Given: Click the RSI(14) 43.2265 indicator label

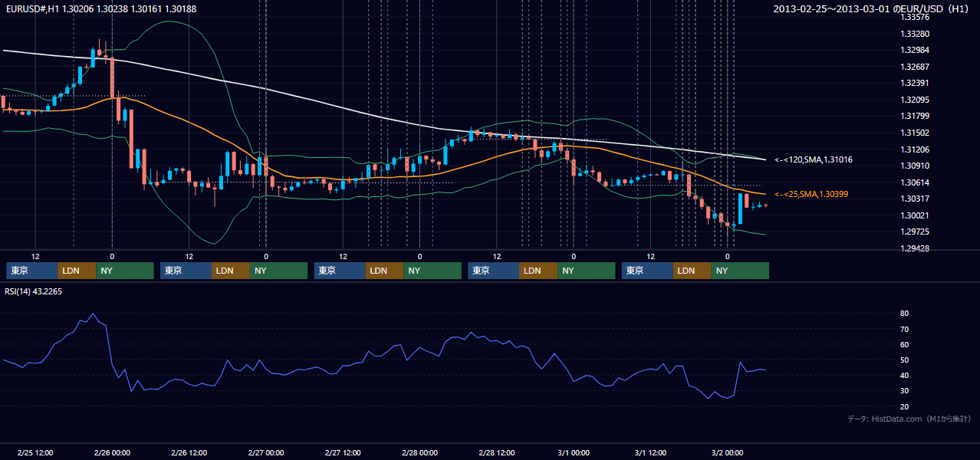Looking at the screenshot, I should click(x=34, y=291).
